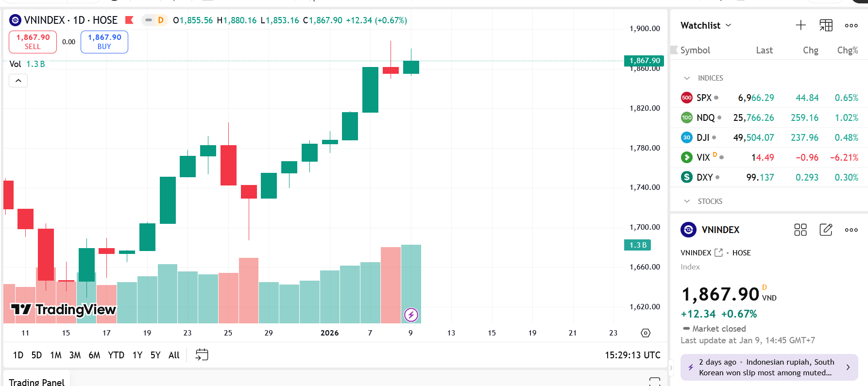The image size is (868, 386).
Task: Click the purple lightning icon on the chart
Action: coord(411,315)
